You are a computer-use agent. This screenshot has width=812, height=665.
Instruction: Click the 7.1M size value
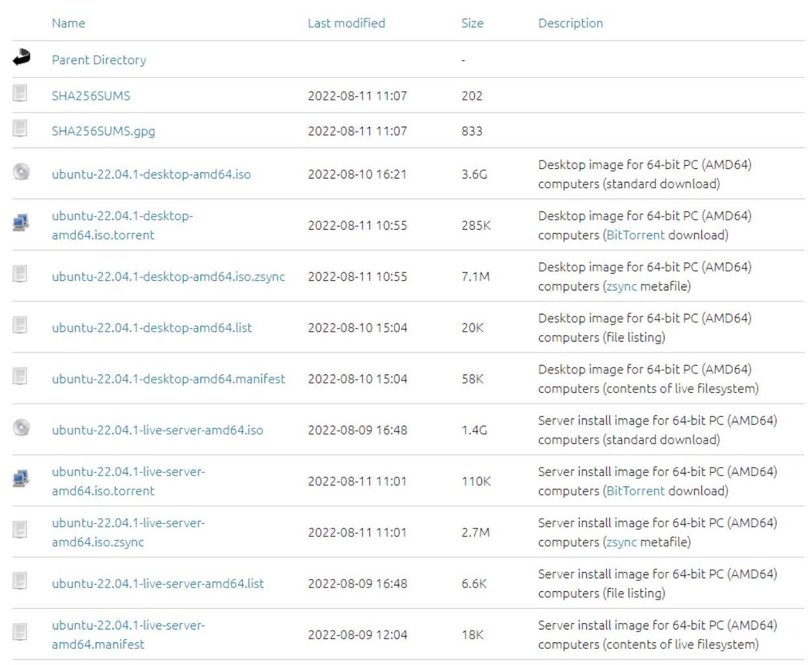(476, 277)
